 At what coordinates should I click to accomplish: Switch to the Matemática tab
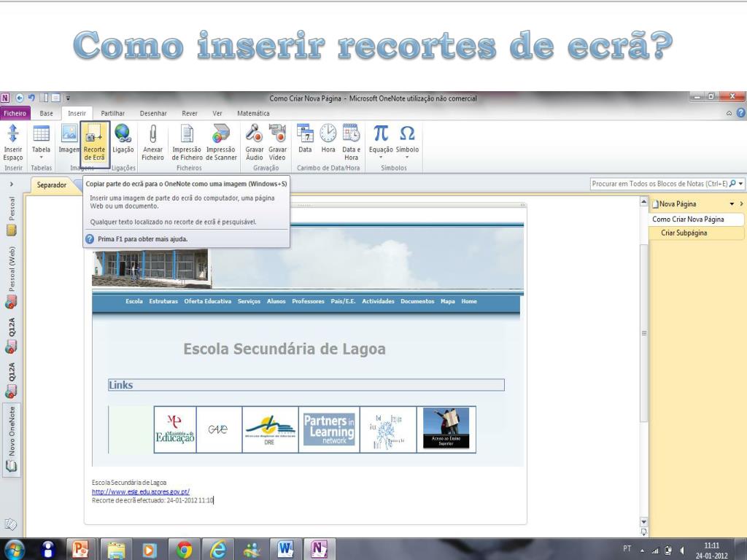click(x=253, y=113)
